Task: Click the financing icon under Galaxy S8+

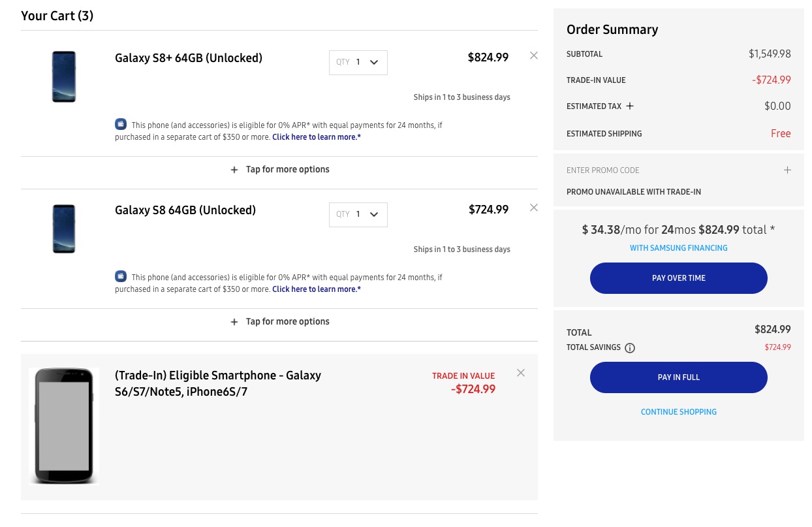Action: pos(121,124)
